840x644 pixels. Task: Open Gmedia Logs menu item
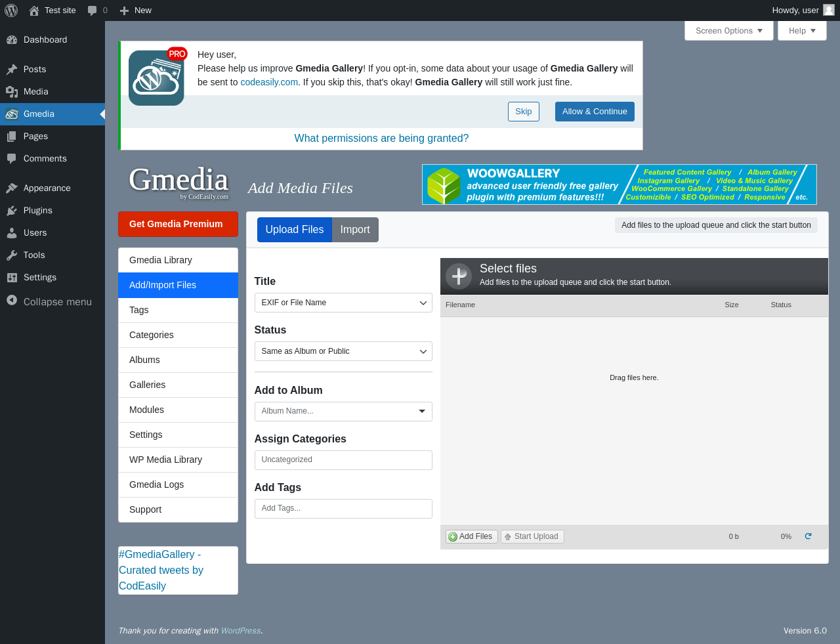coord(178,484)
